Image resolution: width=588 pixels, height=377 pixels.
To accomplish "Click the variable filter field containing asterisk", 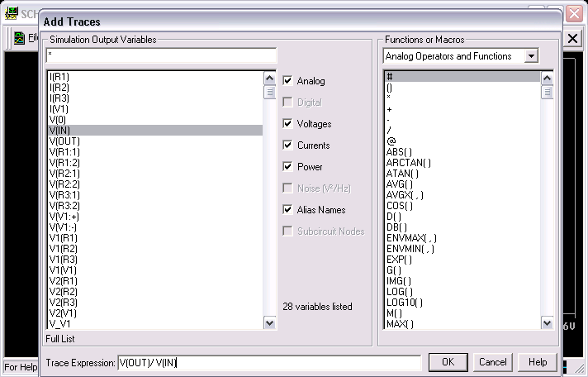I will [x=161, y=55].
